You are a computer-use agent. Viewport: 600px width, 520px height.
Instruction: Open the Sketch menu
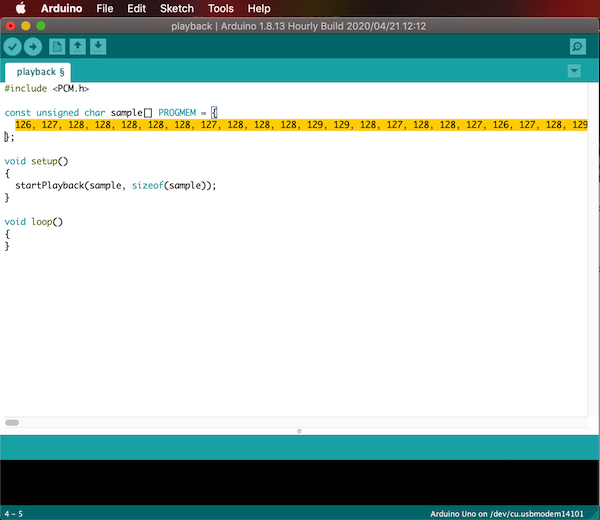coord(176,8)
